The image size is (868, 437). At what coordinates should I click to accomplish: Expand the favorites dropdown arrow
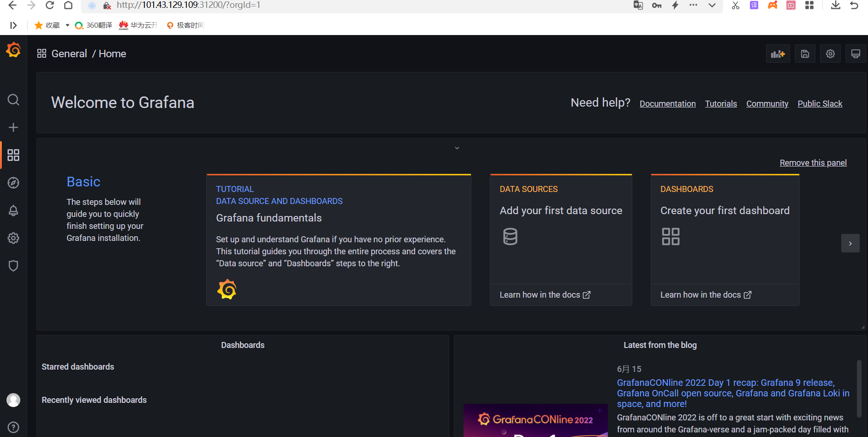[x=67, y=25]
